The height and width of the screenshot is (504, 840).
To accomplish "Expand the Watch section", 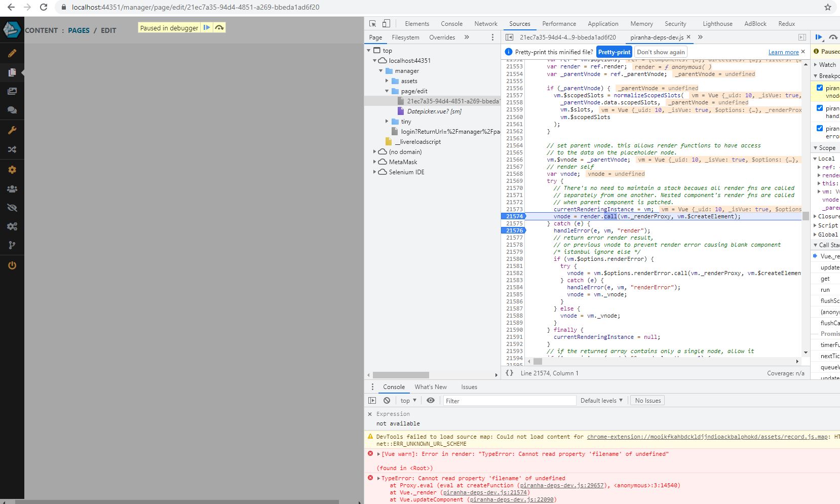I will (815, 64).
